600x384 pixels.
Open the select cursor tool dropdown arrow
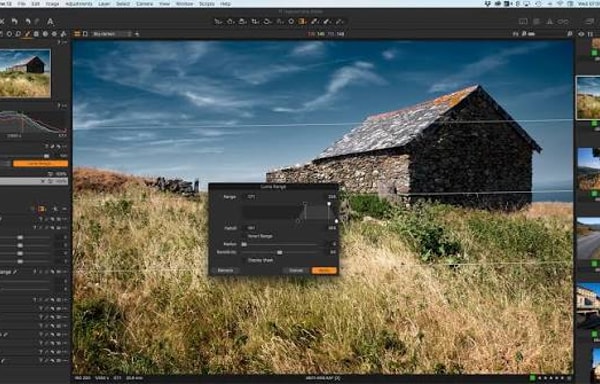pos(222,22)
